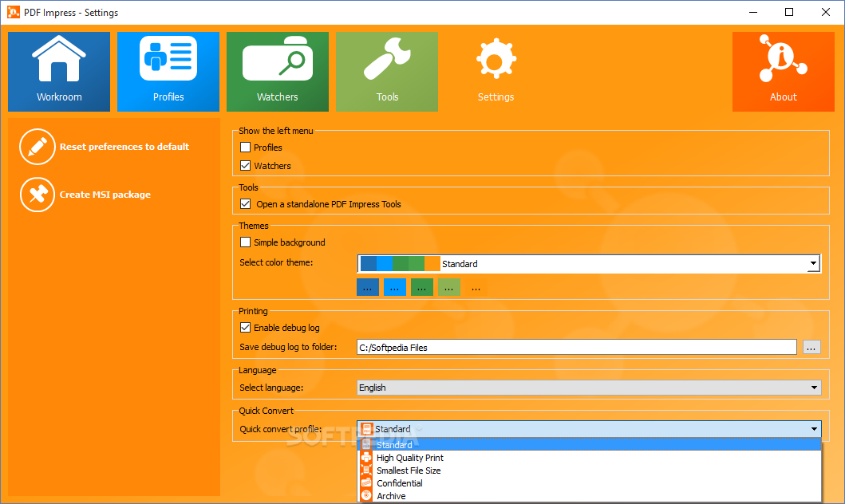
Task: Click the Save debug log folder field
Action: [x=577, y=348]
